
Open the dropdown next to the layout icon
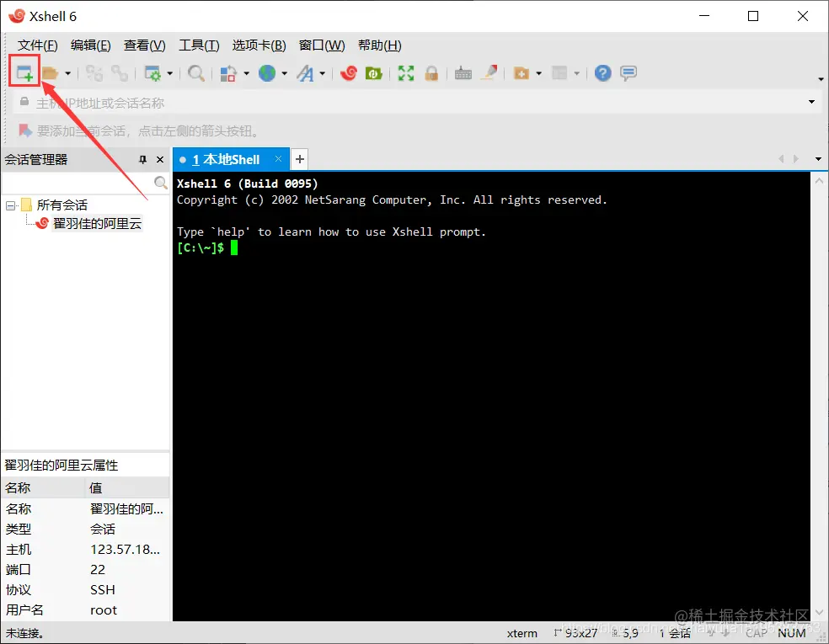577,73
